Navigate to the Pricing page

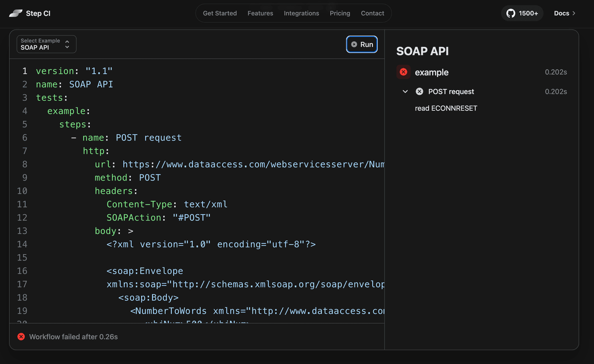point(340,13)
